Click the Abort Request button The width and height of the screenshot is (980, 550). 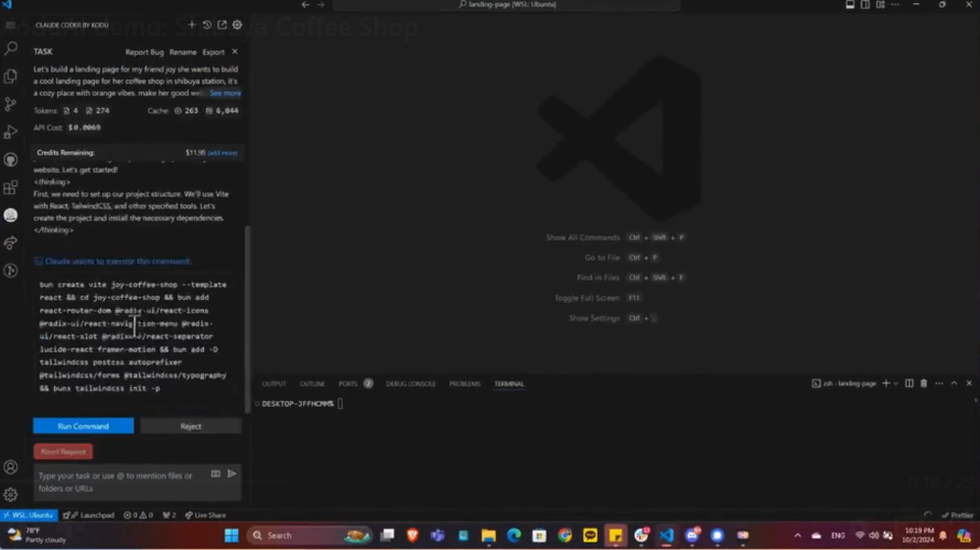[x=63, y=451]
